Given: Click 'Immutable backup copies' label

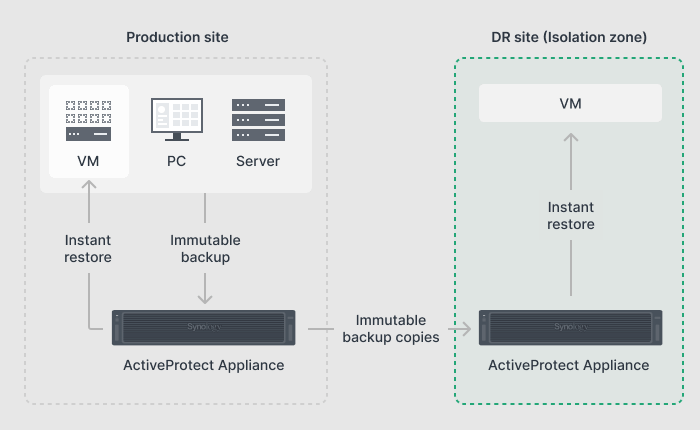Looking at the screenshot, I should click(x=391, y=328).
